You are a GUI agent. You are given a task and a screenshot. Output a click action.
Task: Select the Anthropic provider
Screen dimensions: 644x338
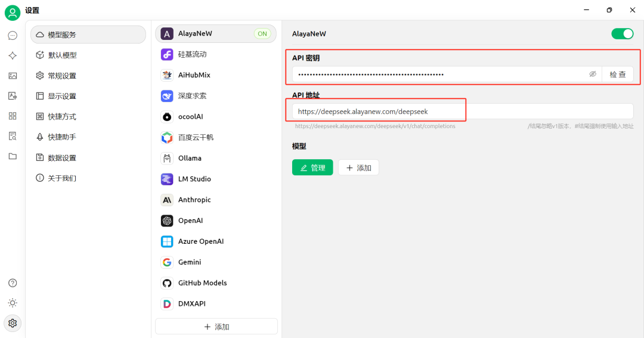(x=216, y=200)
